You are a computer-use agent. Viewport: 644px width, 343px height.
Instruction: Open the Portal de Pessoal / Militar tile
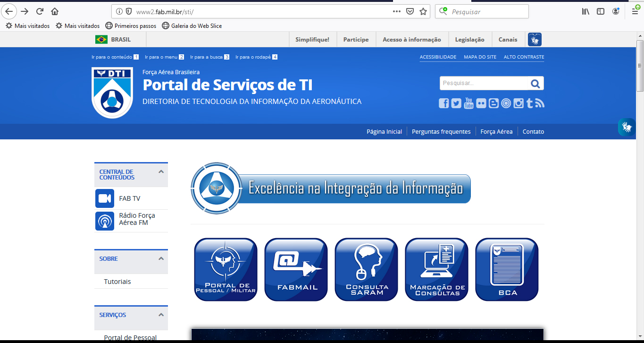coord(226,269)
